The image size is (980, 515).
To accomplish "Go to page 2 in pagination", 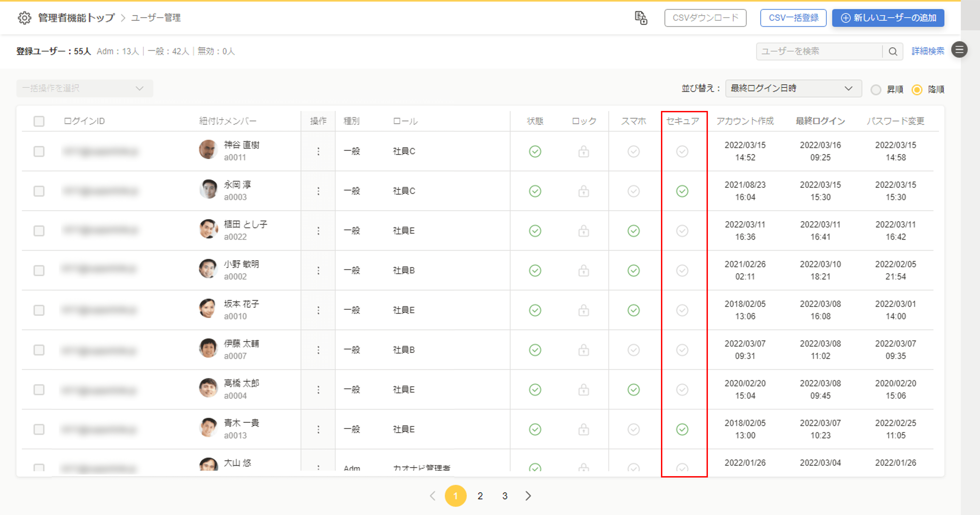I will 480,496.
